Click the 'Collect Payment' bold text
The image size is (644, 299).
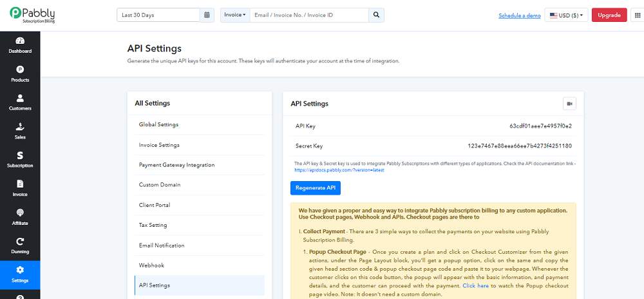click(x=324, y=231)
